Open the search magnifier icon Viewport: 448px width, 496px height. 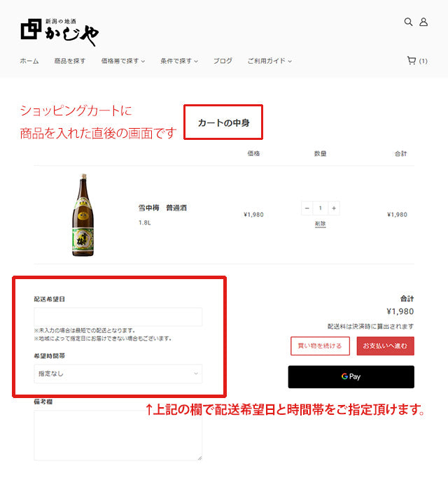tap(408, 22)
